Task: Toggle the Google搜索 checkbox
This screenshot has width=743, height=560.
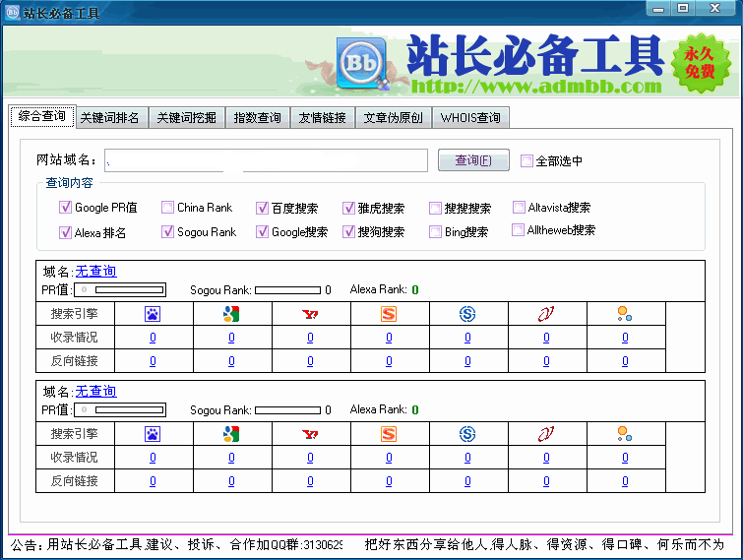Action: click(262, 231)
